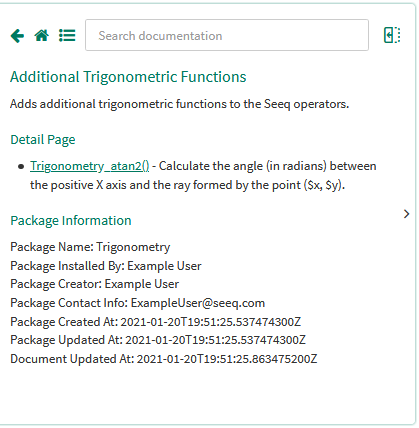This screenshot has height=428, width=419.
Task: Click the Package Name: Trigonometry line
Action: 90,247
